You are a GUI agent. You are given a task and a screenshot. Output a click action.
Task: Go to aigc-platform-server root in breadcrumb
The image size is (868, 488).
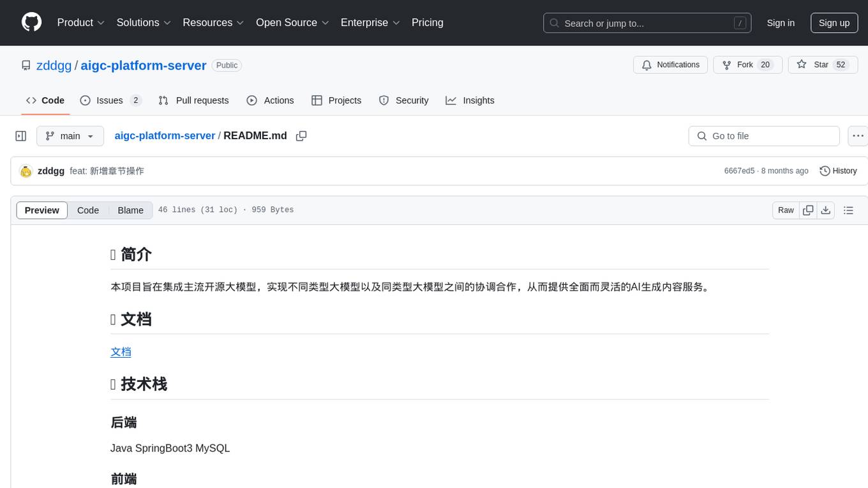pos(165,135)
